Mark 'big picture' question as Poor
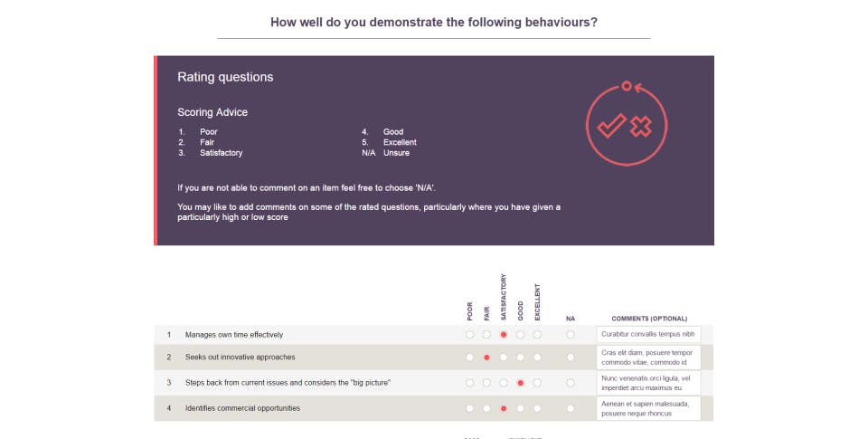The height and width of the screenshot is (439, 868). (469, 383)
